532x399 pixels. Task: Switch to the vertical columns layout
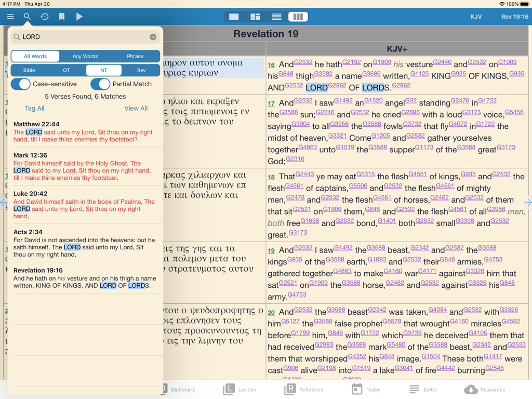[298, 16]
